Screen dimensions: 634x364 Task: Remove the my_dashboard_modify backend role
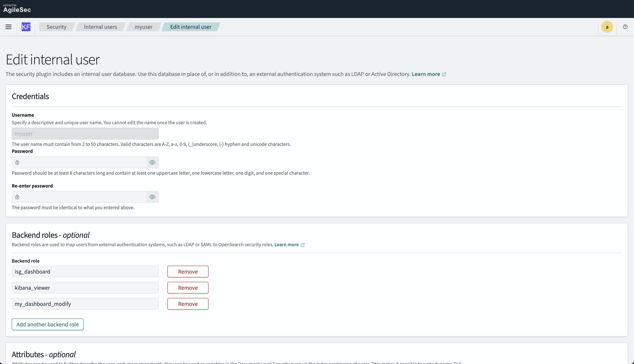pos(188,304)
